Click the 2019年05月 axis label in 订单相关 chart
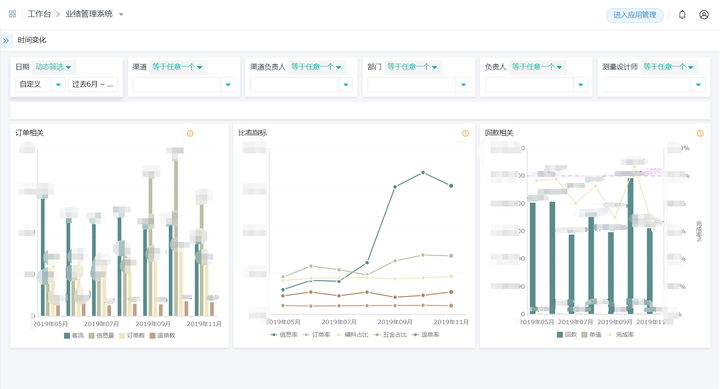The height and width of the screenshot is (389, 720). point(51,324)
